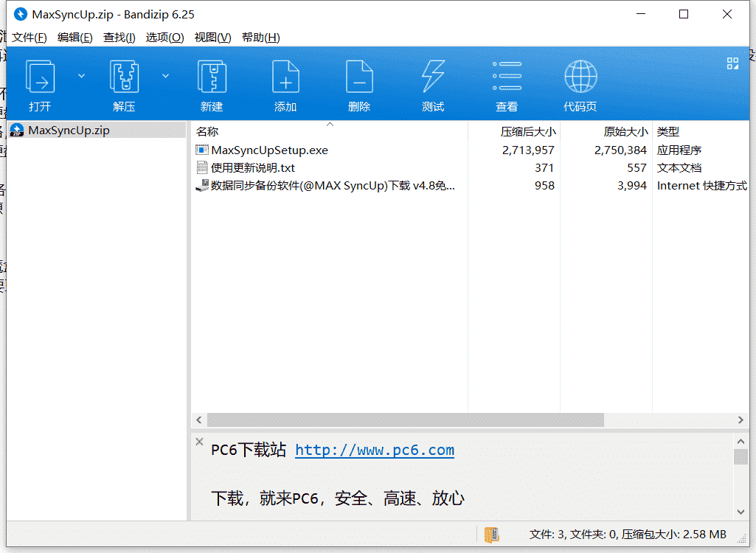Click the 查看 (View) list icon
This screenshot has width=756, height=553.
coord(507,76)
